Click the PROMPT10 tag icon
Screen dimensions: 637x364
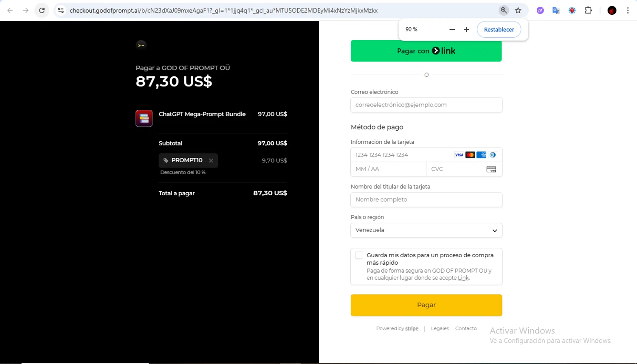166,160
